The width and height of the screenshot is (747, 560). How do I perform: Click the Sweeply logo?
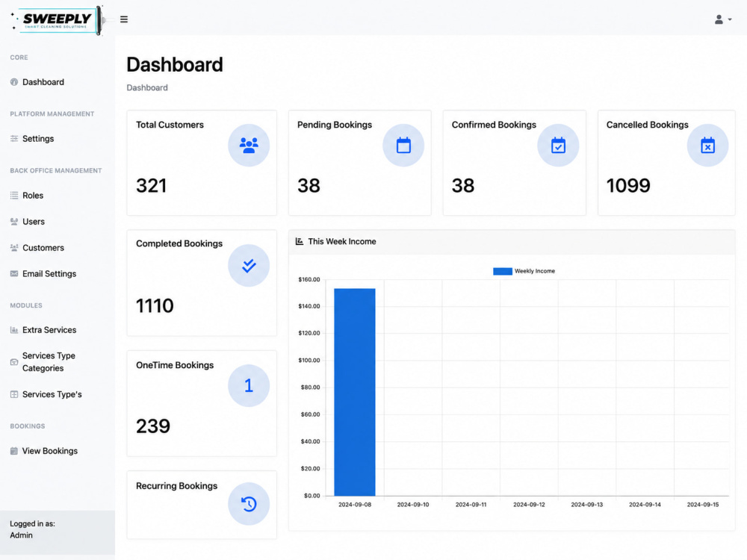[x=57, y=20]
